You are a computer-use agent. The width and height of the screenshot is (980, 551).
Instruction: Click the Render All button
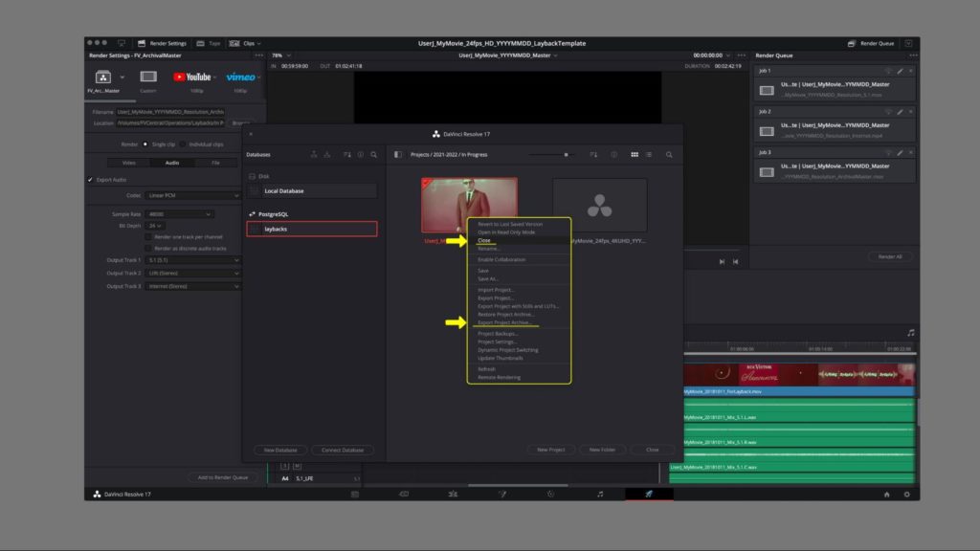click(890, 256)
